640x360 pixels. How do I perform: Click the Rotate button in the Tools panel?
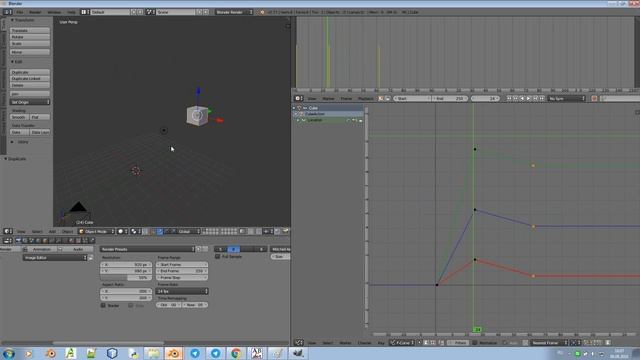tap(30, 37)
